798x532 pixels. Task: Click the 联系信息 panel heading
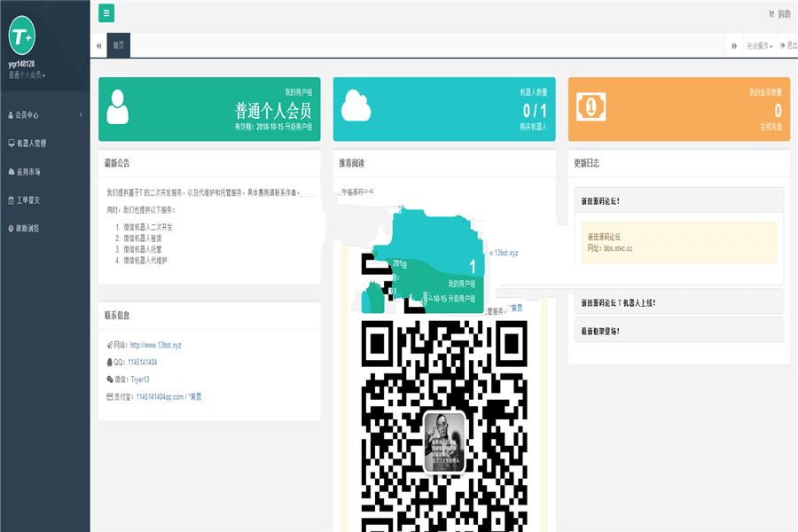117,316
